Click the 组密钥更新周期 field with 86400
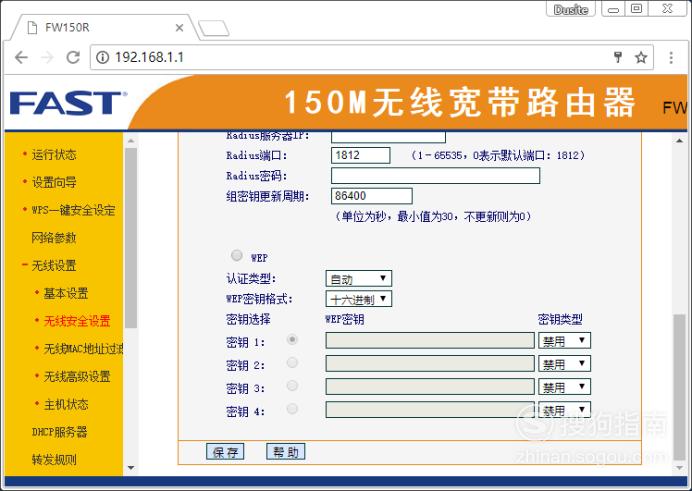 pos(372,196)
